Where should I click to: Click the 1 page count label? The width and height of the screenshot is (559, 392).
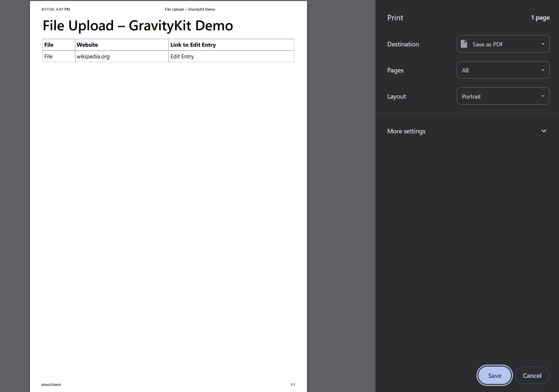click(540, 18)
